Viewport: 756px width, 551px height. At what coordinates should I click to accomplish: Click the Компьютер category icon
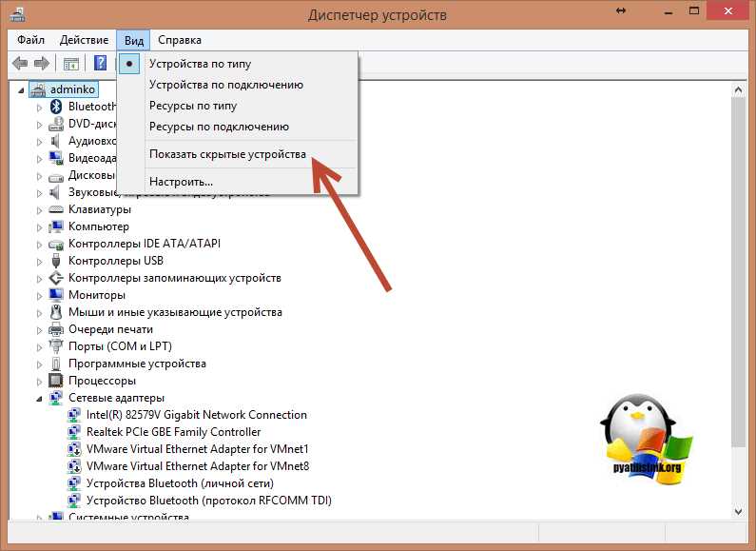[56, 226]
